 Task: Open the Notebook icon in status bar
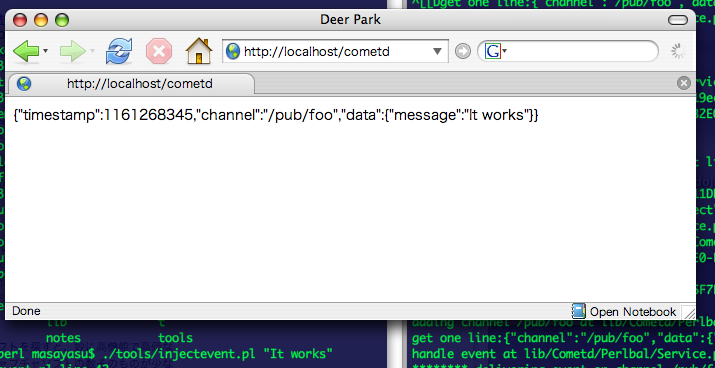[578, 311]
